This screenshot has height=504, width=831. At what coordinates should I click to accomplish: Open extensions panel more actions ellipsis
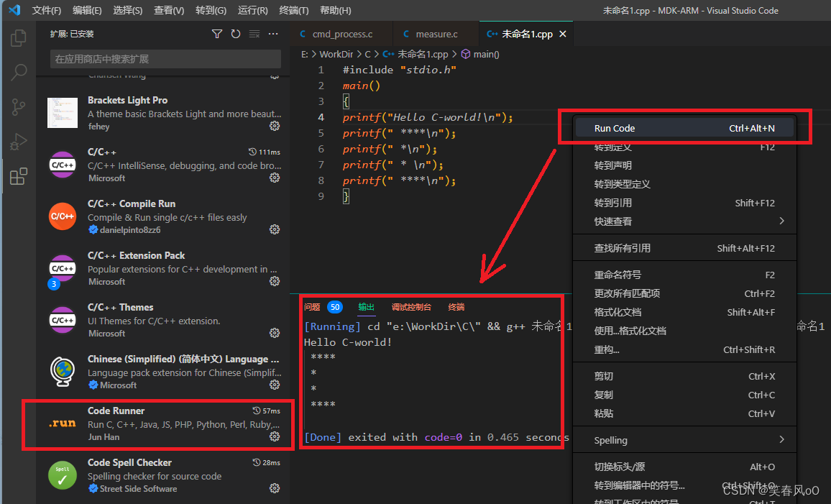pyautogui.click(x=273, y=34)
